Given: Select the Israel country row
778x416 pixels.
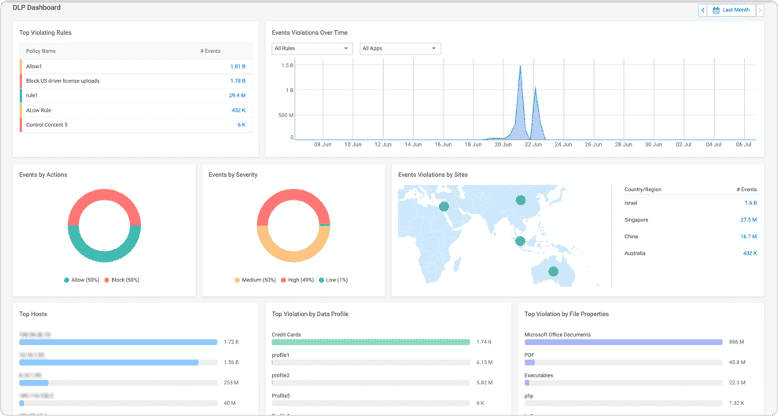Looking at the screenshot, I should pos(691,203).
